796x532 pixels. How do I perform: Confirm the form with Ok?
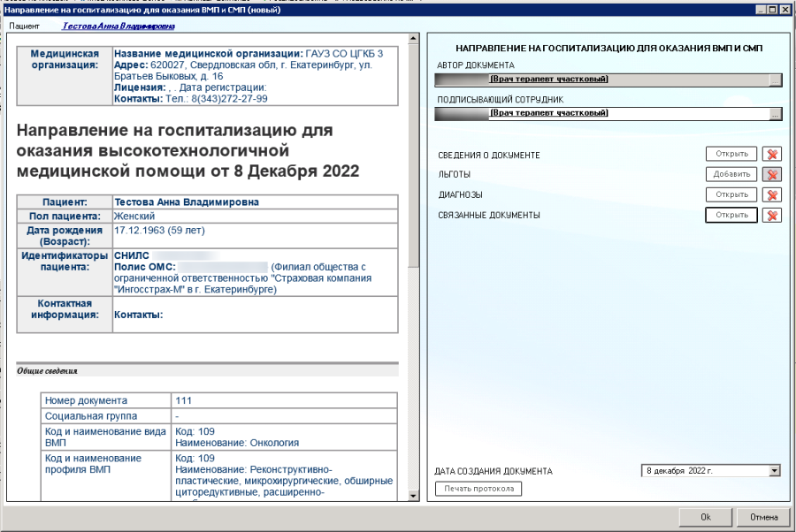[706, 517]
